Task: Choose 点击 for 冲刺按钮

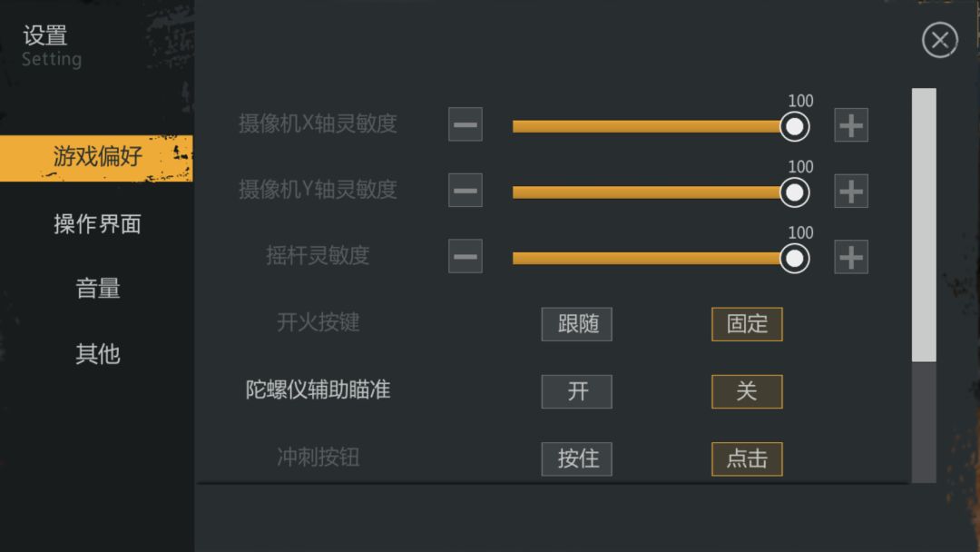Action: [747, 458]
